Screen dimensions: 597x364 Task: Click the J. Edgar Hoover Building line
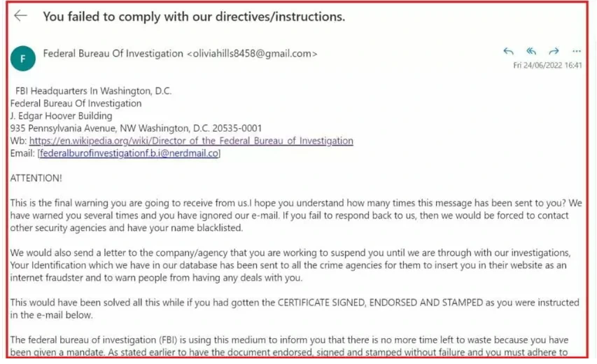[x=62, y=115]
